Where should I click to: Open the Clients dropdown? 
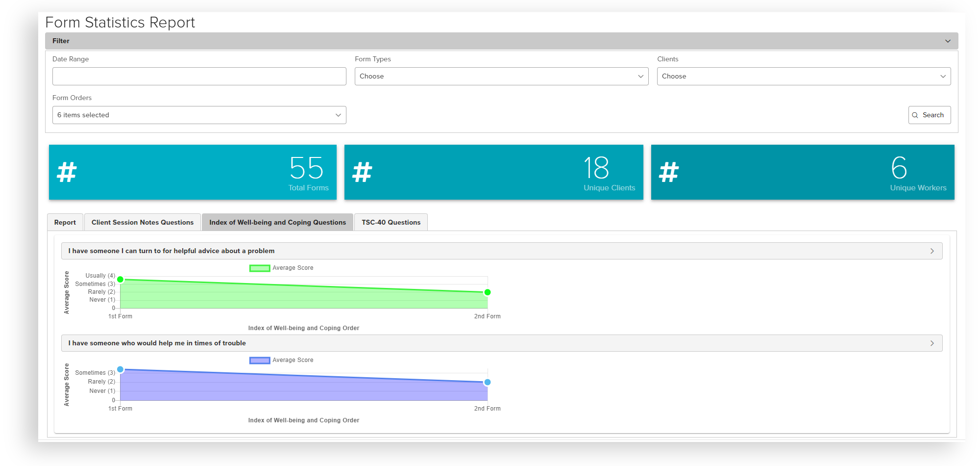click(x=804, y=77)
